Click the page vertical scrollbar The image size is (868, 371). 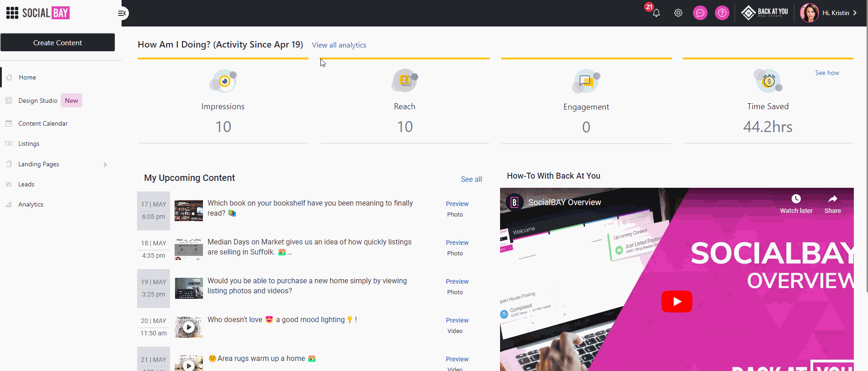point(867,160)
